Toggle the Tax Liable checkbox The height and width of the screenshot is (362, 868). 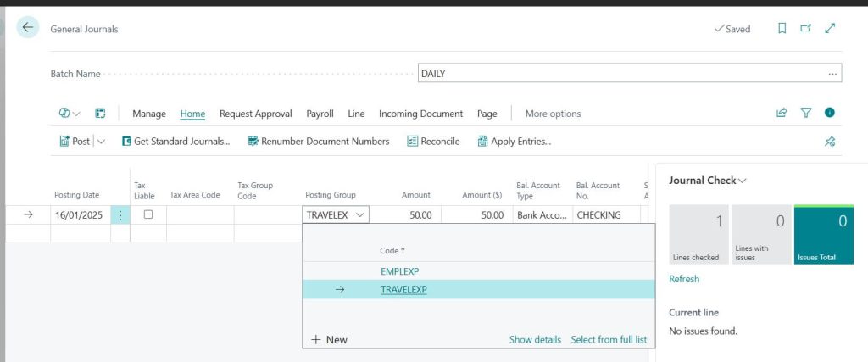[148, 215]
